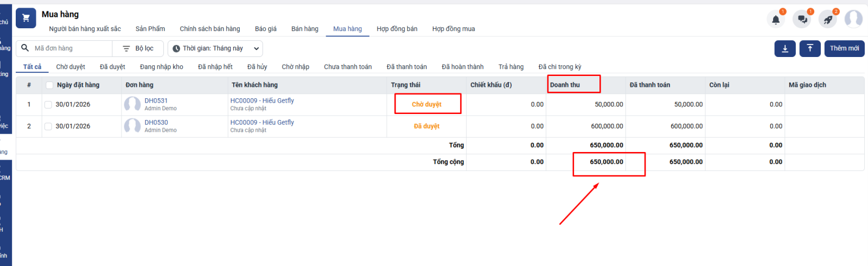Image resolution: width=868 pixels, height=266 pixels.
Task: Click the 'Thêm mới' button
Action: point(844,48)
